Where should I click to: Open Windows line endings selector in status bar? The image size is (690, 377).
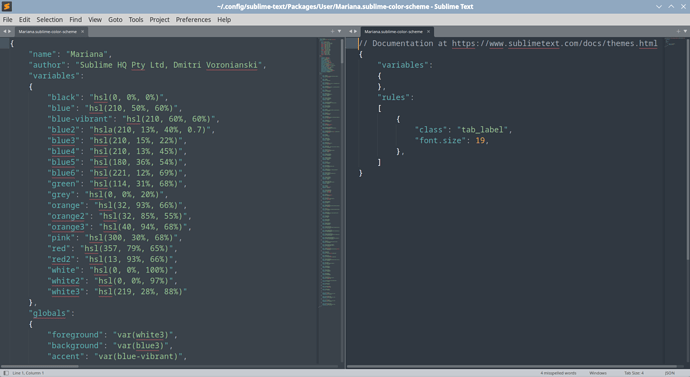click(x=598, y=373)
